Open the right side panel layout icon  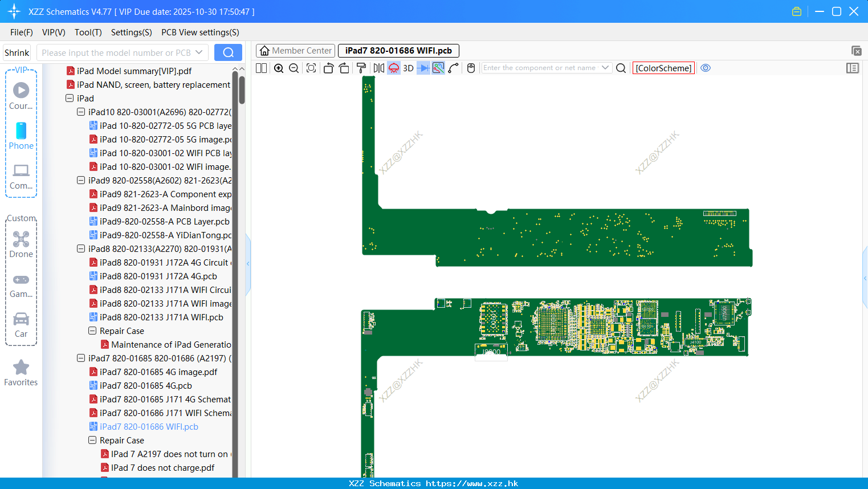click(853, 68)
